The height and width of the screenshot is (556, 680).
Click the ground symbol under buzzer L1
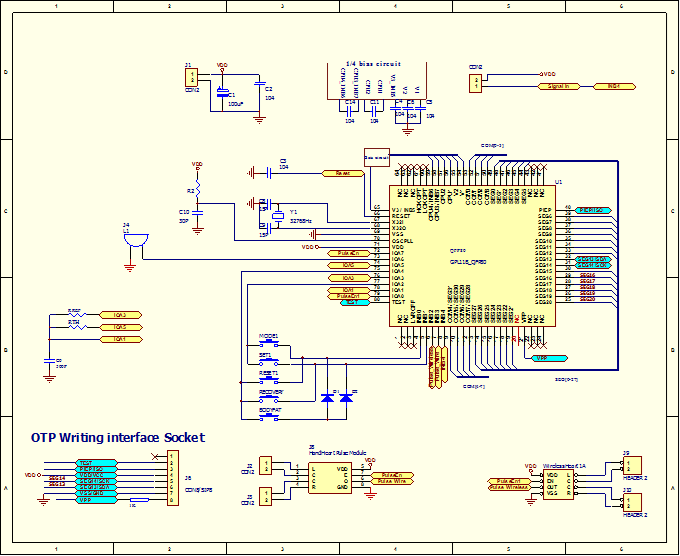click(x=129, y=266)
